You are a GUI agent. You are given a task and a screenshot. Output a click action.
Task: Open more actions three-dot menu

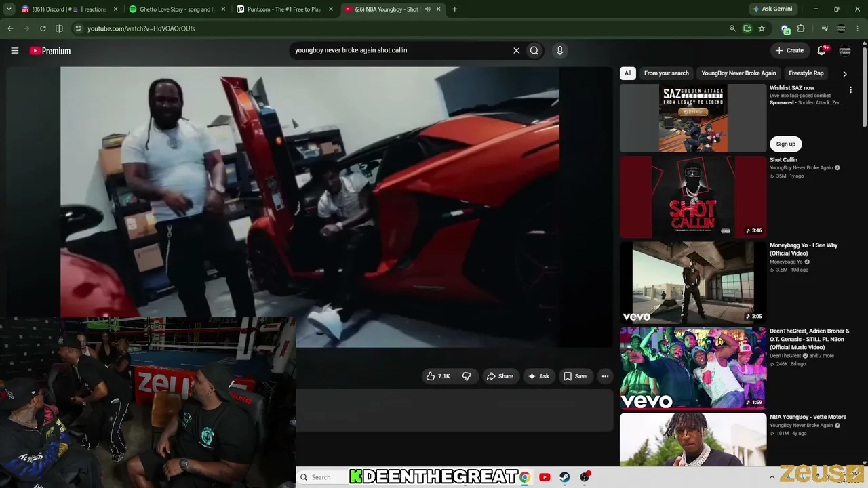[605, 376]
